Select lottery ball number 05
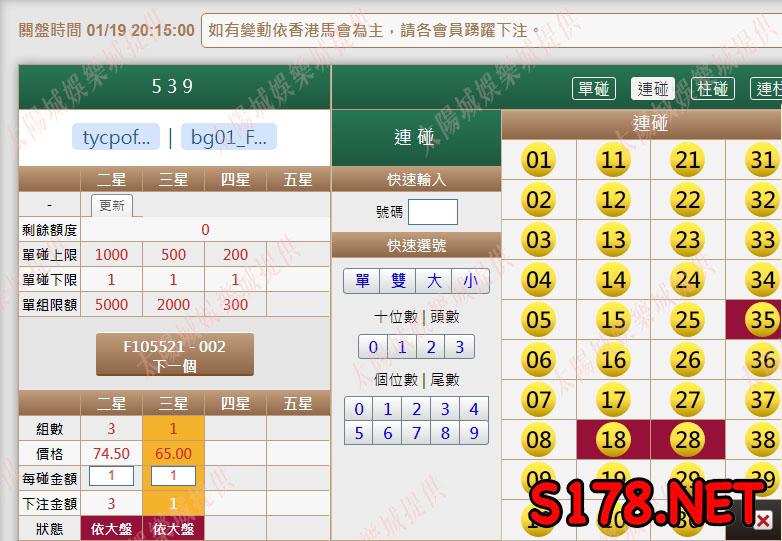The width and height of the screenshot is (782, 541). click(x=538, y=320)
